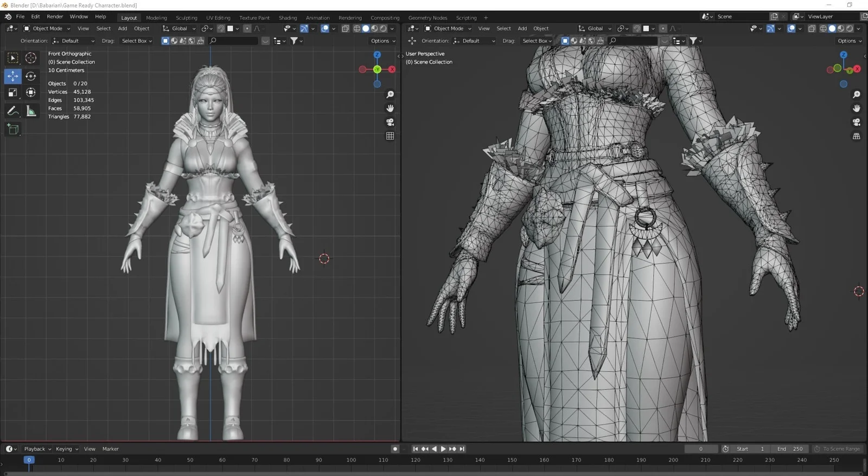Toggle proportional editing in left viewport header
The width and height of the screenshot is (868, 476).
[247, 28]
